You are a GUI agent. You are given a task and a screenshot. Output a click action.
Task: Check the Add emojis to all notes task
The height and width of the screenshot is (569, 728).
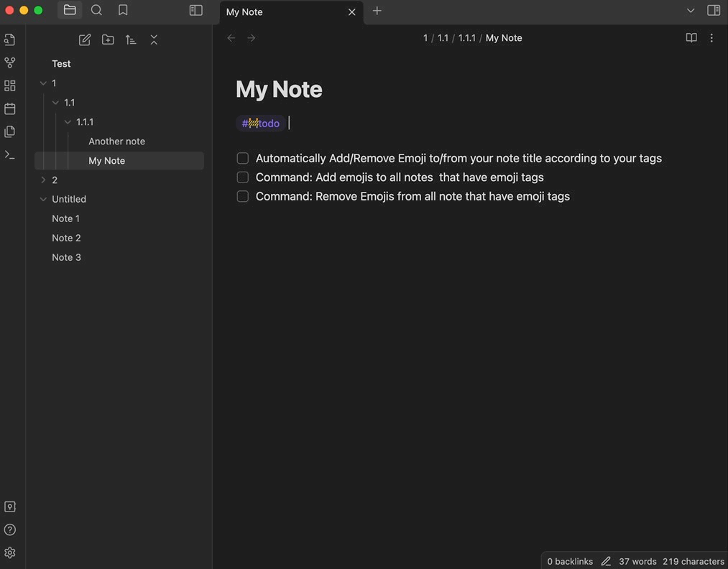[x=243, y=177]
